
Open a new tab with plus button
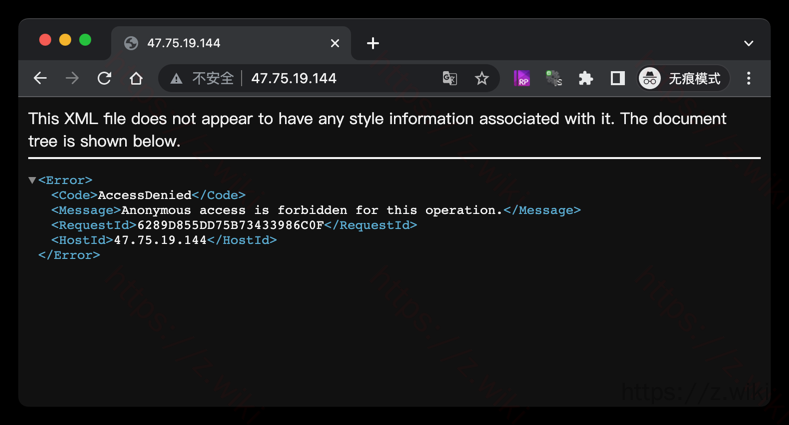point(373,43)
